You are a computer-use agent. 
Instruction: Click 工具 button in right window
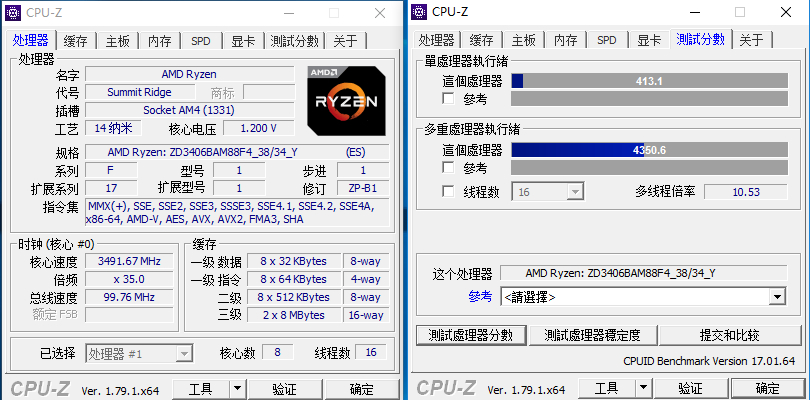(606, 388)
